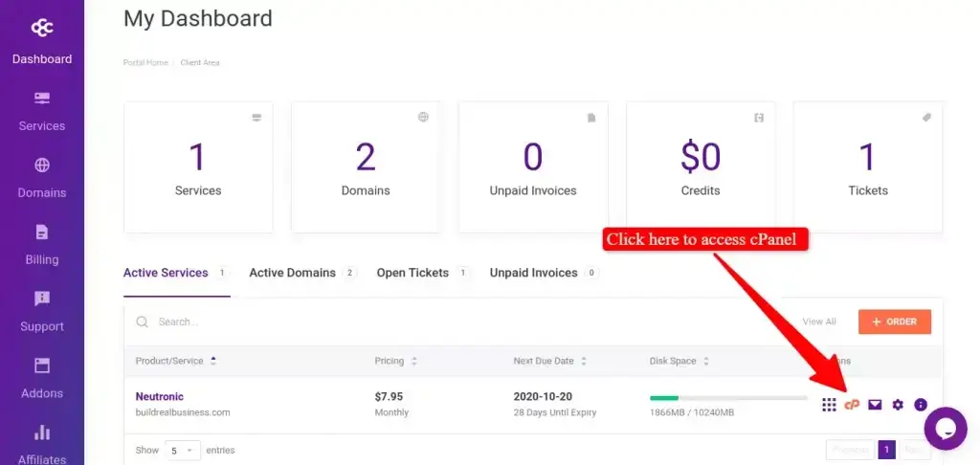Viewport: 980px width, 465px height.
Task: Click the 2020-10-20 due date
Action: tap(544, 396)
